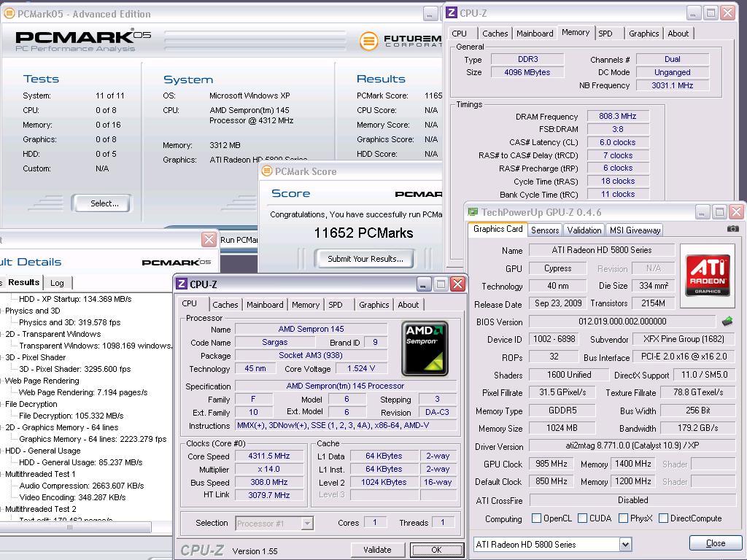747x560 pixels.
Task: Enable the DirectCompute checkbox in GPU-Z
Action: (x=663, y=518)
